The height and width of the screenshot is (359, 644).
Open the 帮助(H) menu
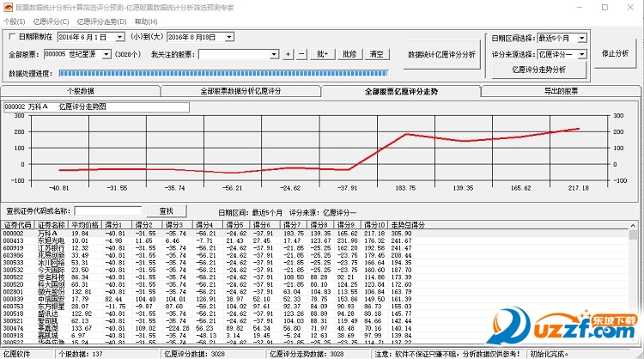146,21
